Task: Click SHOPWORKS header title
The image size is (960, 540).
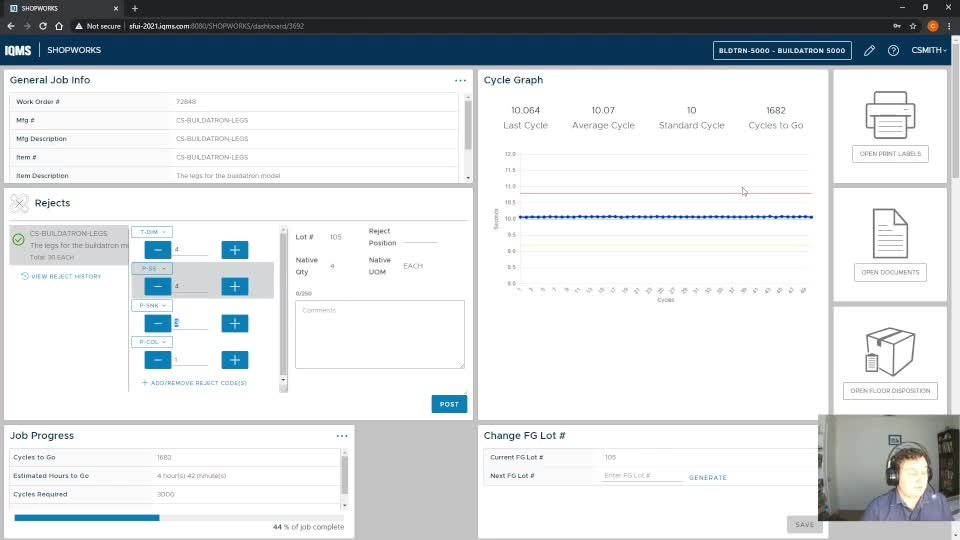Action: (74, 50)
